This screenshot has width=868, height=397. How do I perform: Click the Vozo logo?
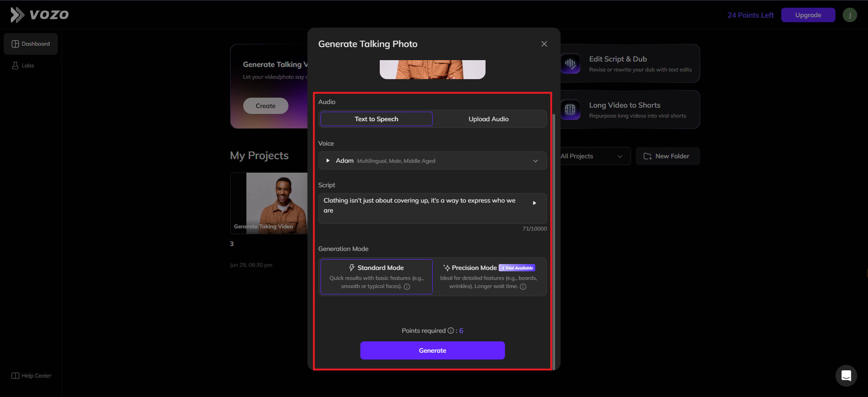point(40,15)
